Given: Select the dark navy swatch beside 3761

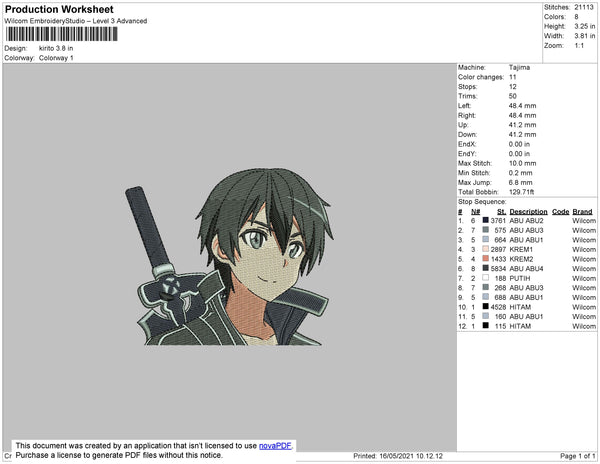Looking at the screenshot, I should [x=485, y=220].
